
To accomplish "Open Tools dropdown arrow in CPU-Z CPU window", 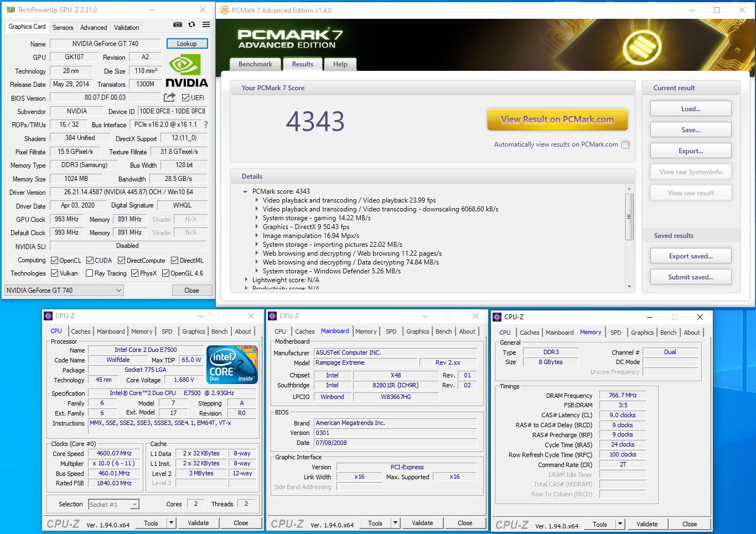I will (x=171, y=523).
